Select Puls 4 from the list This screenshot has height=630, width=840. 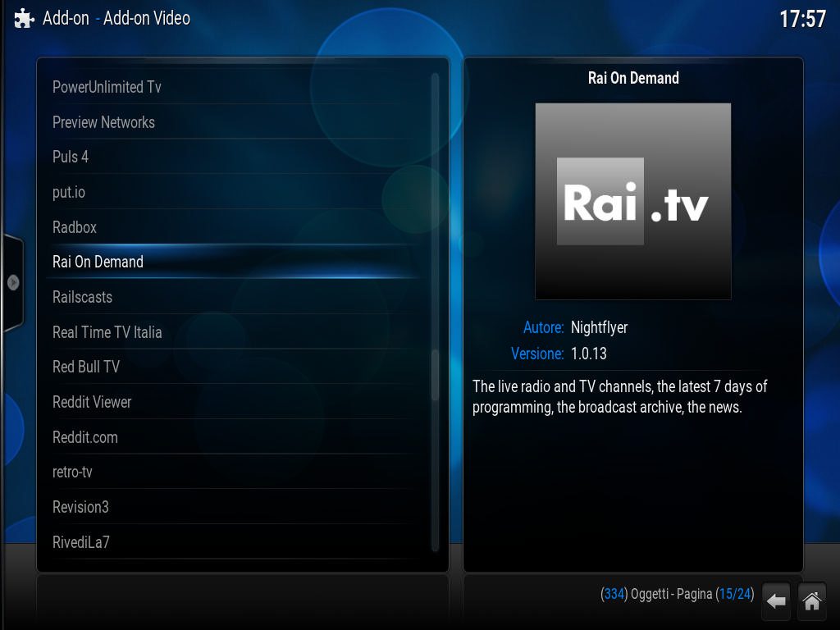(x=71, y=157)
